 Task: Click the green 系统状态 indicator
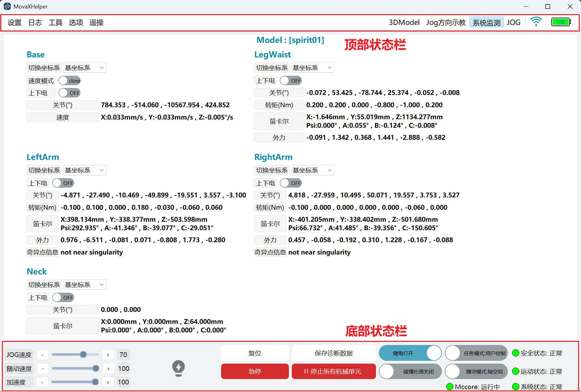[515, 387]
